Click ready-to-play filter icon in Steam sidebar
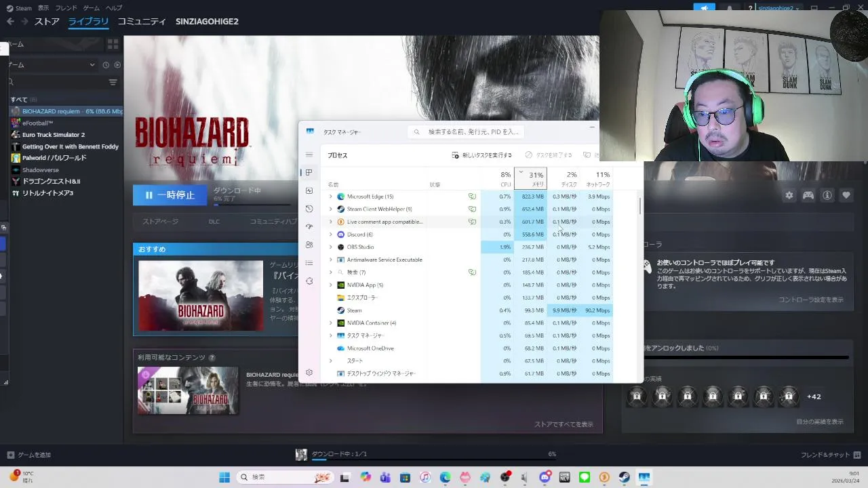The height and width of the screenshot is (488, 868). click(x=117, y=65)
